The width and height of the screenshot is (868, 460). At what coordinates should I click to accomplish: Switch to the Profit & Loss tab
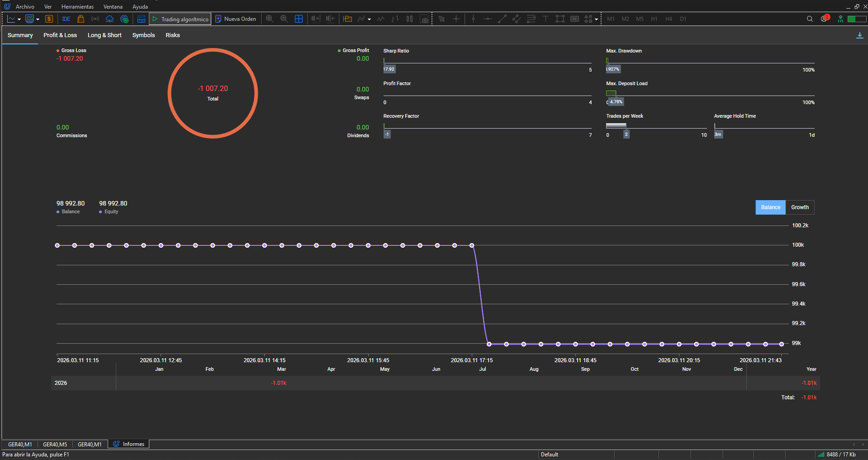pos(60,35)
